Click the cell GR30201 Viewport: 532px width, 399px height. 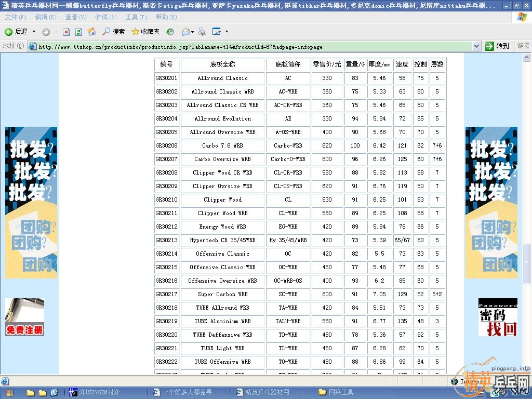click(167, 78)
